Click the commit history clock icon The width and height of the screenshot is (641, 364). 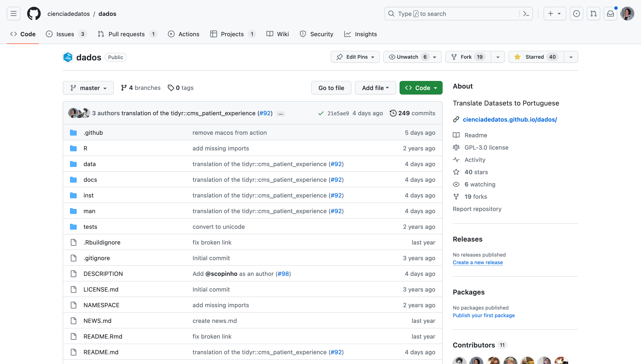click(393, 113)
